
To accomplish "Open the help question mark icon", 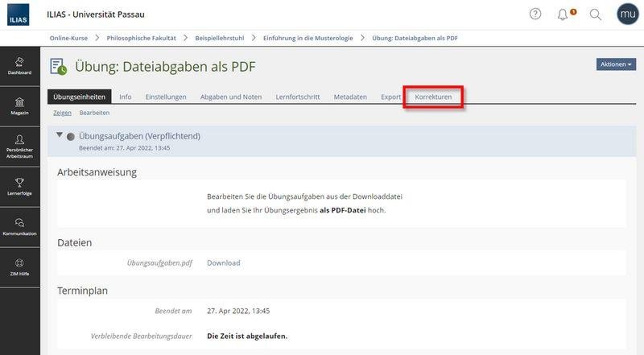I will point(535,14).
